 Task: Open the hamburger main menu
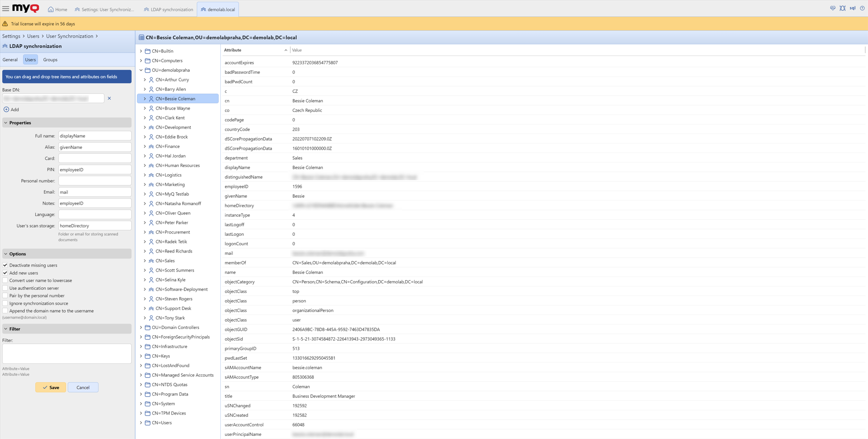tap(5, 9)
